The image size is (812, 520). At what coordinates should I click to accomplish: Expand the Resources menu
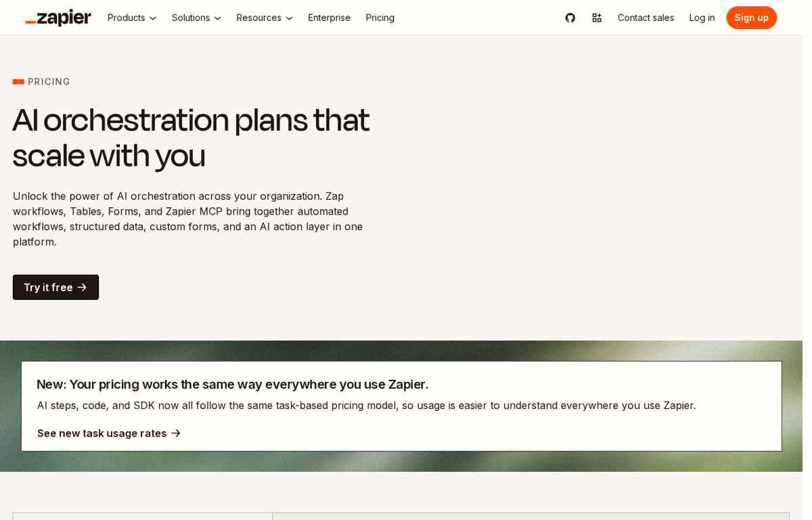point(265,18)
